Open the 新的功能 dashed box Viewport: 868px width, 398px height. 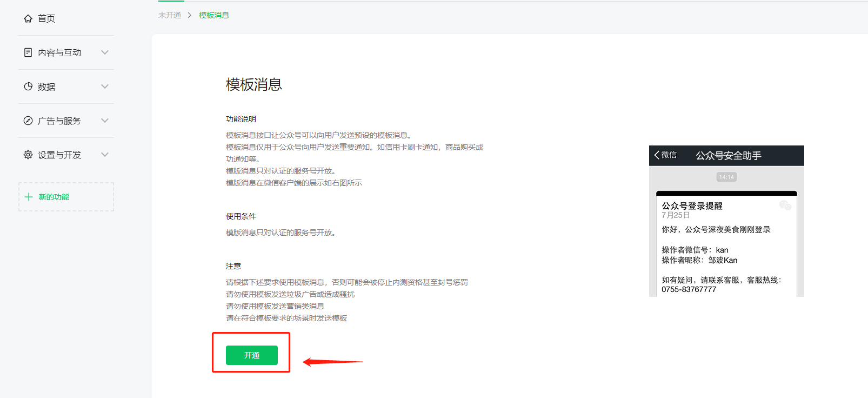click(66, 197)
